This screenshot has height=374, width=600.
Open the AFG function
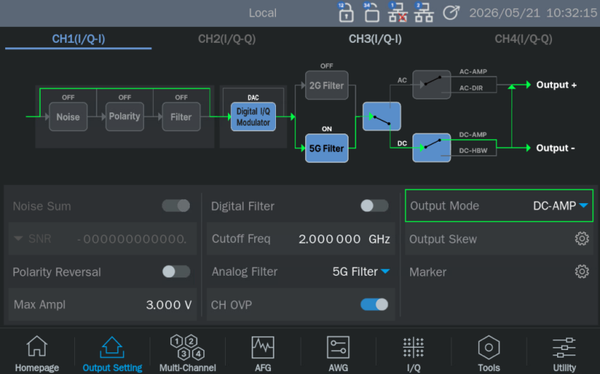263,353
